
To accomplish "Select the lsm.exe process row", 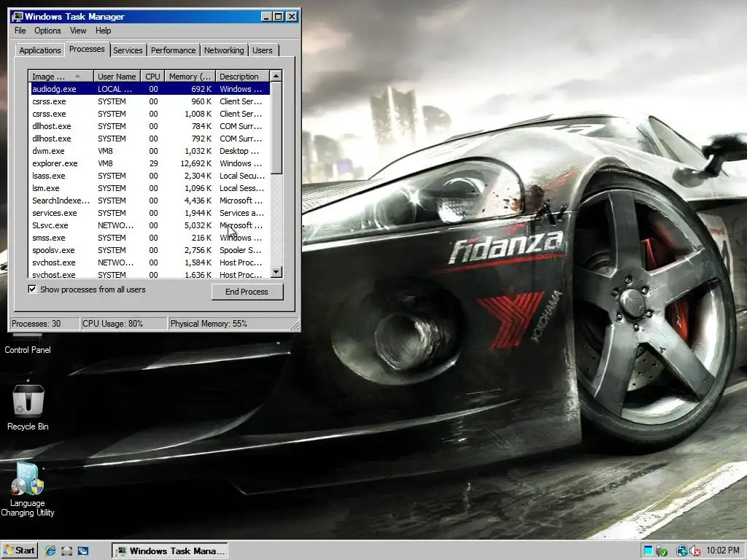I will 149,188.
